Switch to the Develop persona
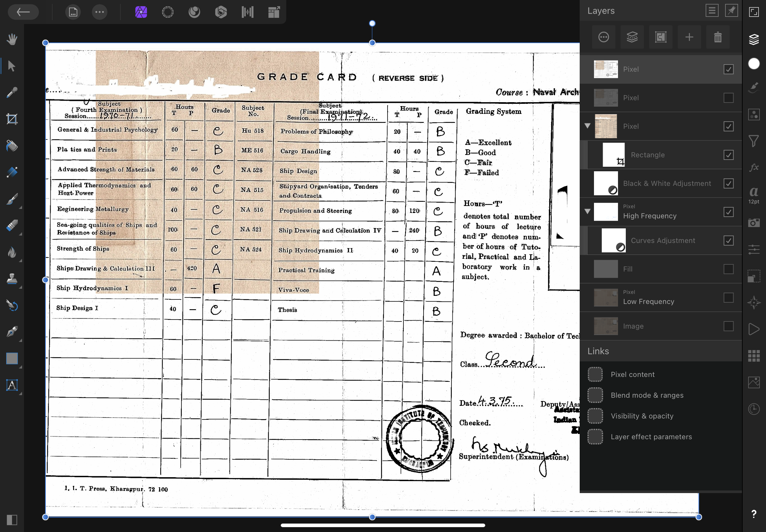This screenshot has height=532, width=766. pos(221,12)
